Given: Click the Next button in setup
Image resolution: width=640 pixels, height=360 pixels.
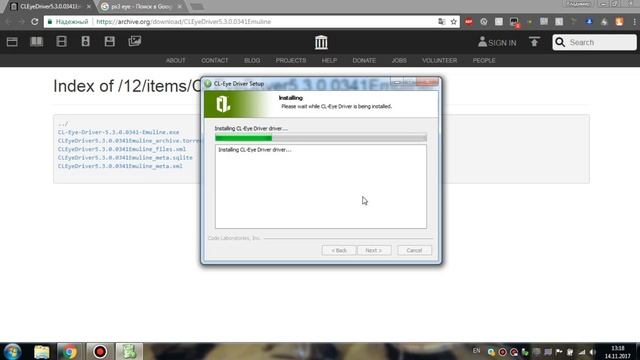Looking at the screenshot, I should pyautogui.click(x=374, y=250).
